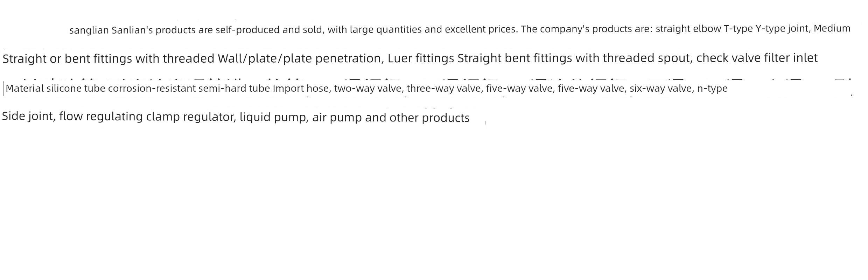This screenshot has height=280, width=868.
Task: Click the words "Luer fittings"
Action: [x=421, y=58]
